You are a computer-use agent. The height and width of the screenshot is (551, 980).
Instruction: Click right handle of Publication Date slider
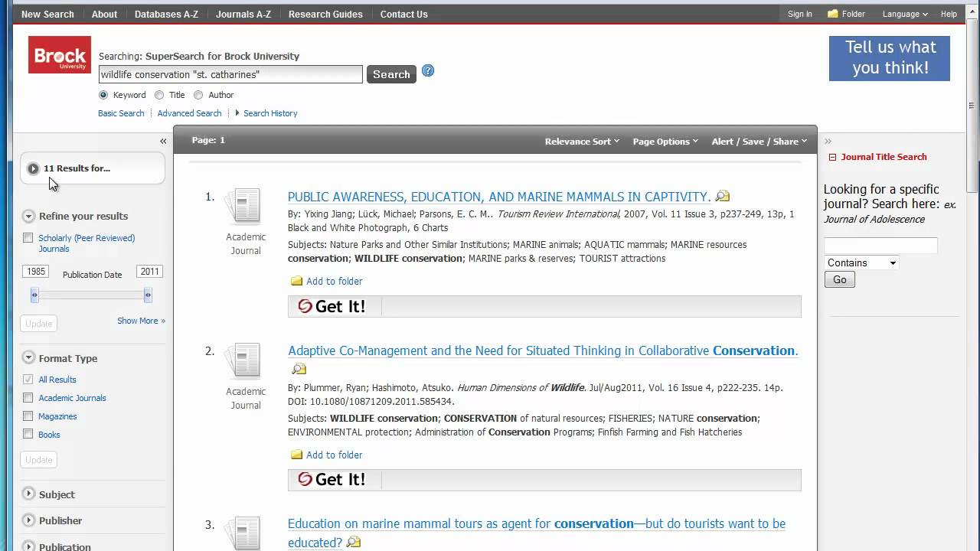pos(148,295)
